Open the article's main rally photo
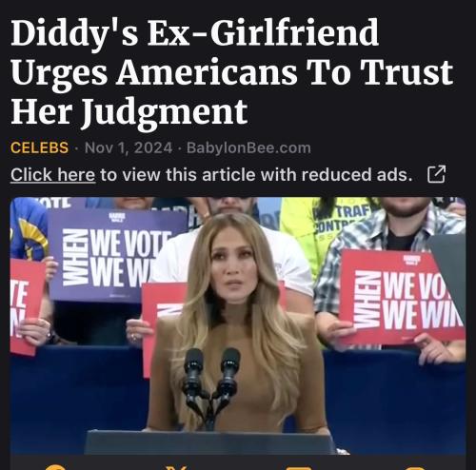Image resolution: width=476 pixels, height=470 pixels. 238,325
